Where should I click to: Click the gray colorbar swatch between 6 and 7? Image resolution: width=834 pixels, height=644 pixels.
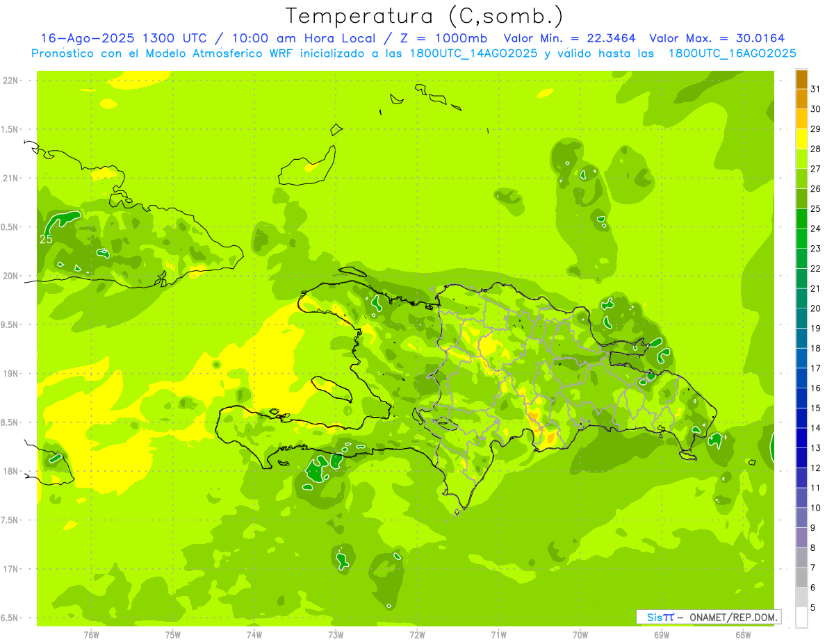tap(801, 577)
